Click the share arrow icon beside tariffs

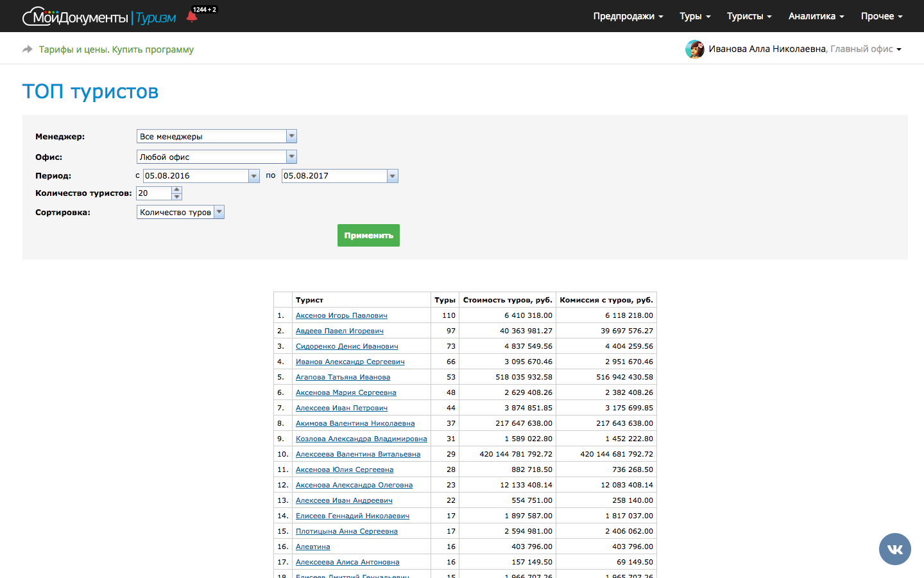(28, 49)
